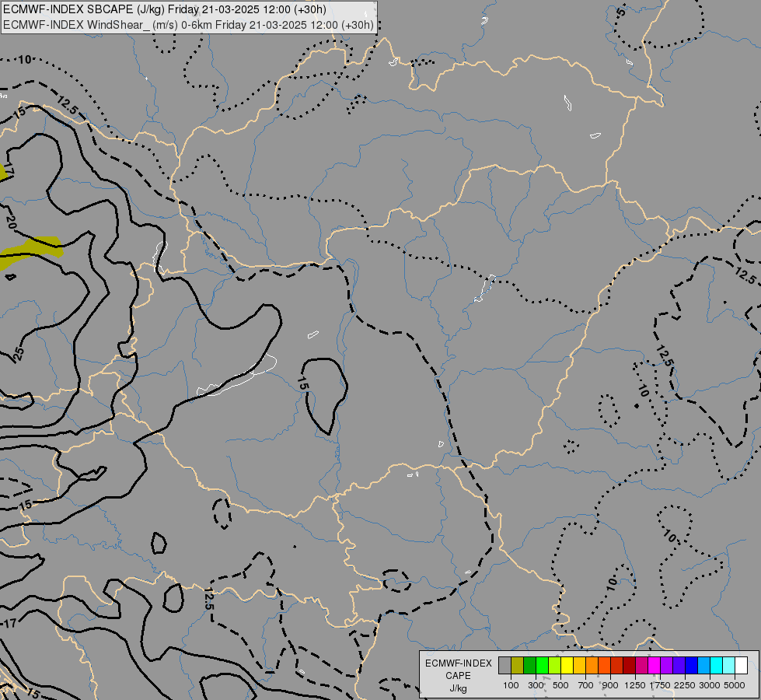761x700 pixels.
Task: Click the legend unit J/kg
Action: pyautogui.click(x=458, y=688)
